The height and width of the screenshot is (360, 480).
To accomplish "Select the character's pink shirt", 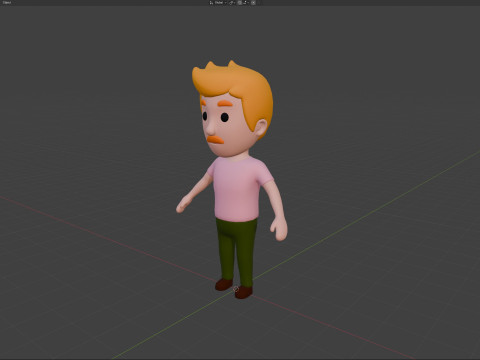I will [x=237, y=190].
